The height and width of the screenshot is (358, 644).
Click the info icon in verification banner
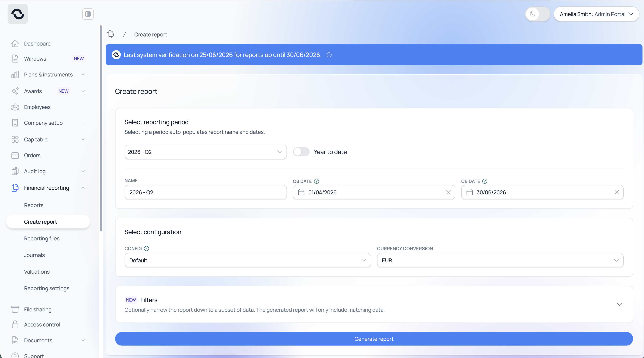(329, 55)
